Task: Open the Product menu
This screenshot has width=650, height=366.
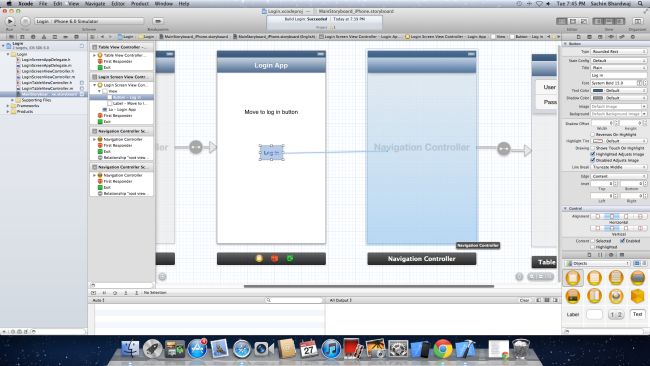Action: point(140,4)
